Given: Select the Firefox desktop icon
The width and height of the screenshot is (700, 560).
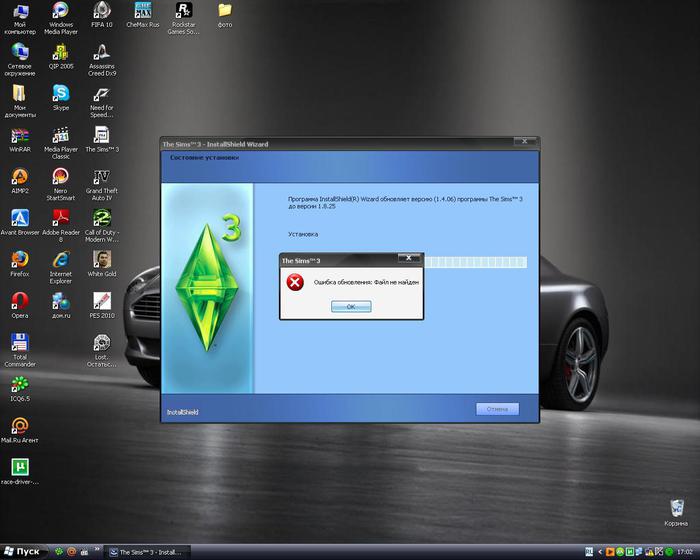Looking at the screenshot, I should [20, 264].
